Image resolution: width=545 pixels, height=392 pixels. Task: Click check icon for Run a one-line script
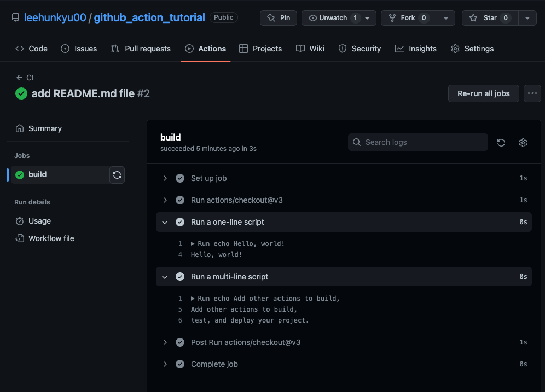click(180, 222)
